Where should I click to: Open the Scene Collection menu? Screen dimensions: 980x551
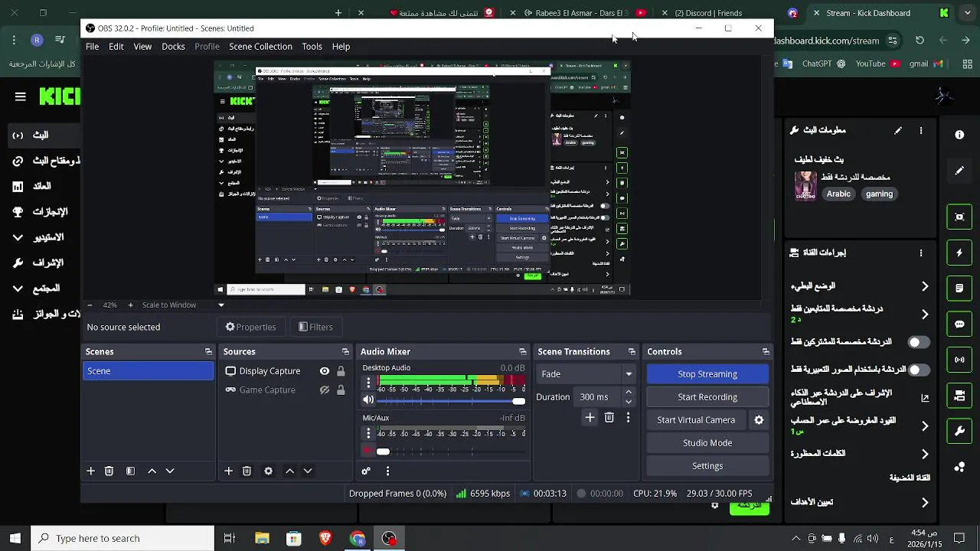(x=260, y=46)
